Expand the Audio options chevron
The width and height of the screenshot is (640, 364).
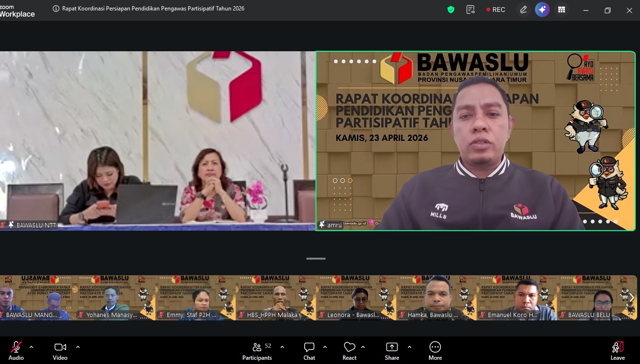31,347
